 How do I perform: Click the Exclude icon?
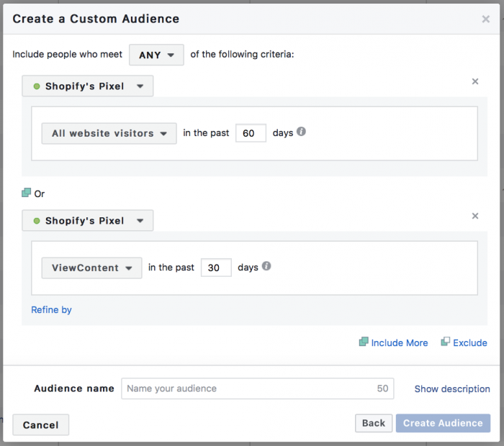point(446,342)
